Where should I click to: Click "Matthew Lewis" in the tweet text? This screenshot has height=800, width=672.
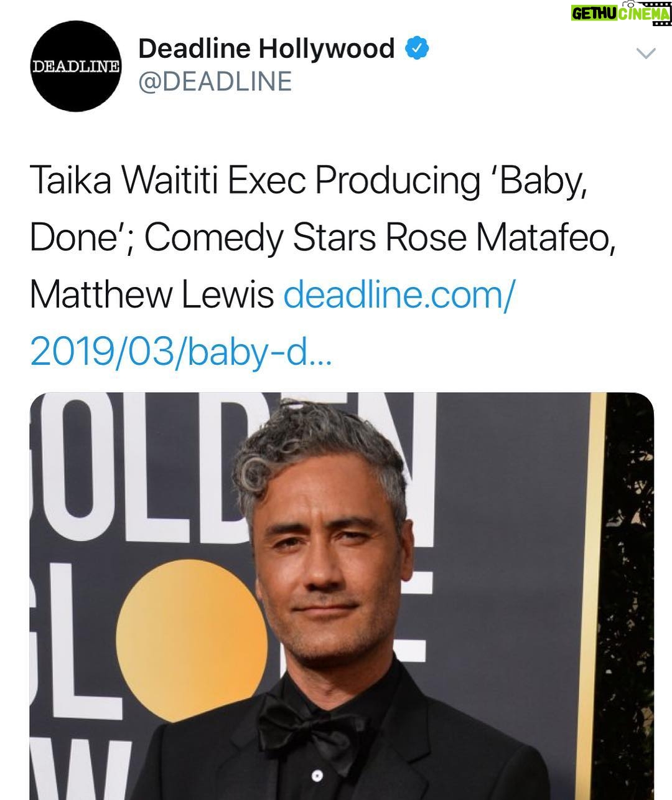click(152, 295)
